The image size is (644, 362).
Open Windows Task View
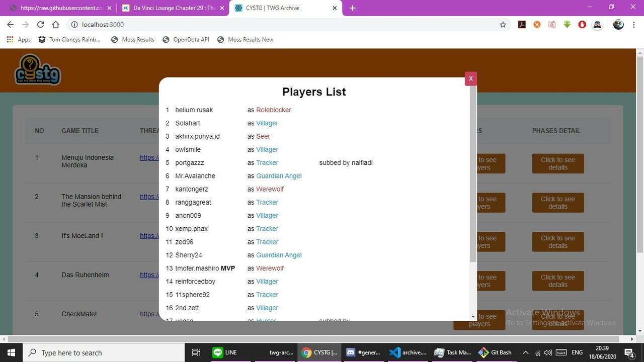(196, 352)
